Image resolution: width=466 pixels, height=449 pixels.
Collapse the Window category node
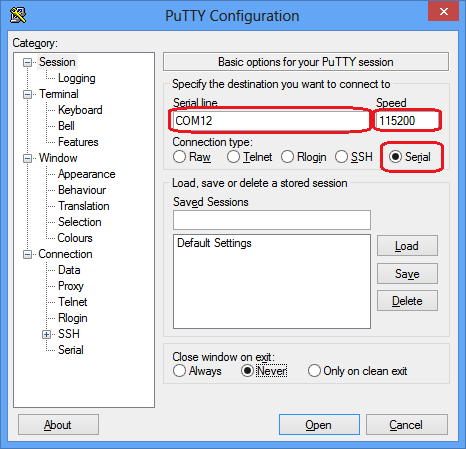point(27,158)
